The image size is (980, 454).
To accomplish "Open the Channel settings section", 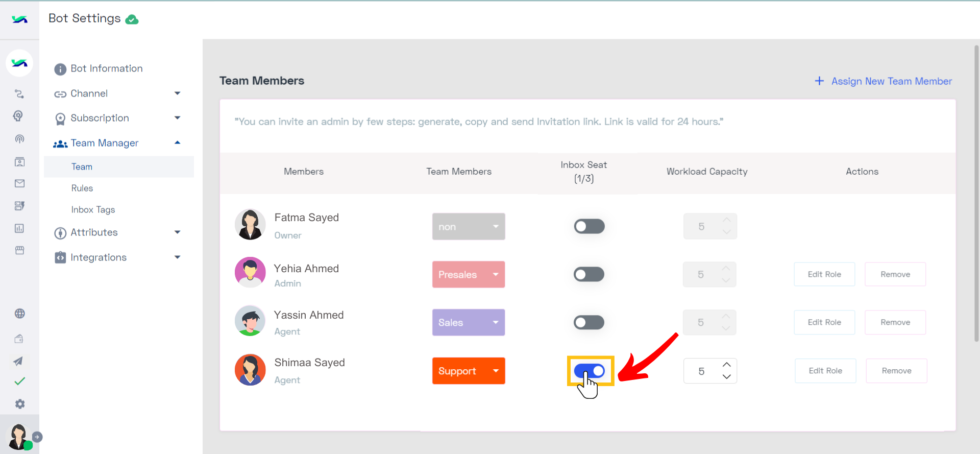I will [x=89, y=93].
